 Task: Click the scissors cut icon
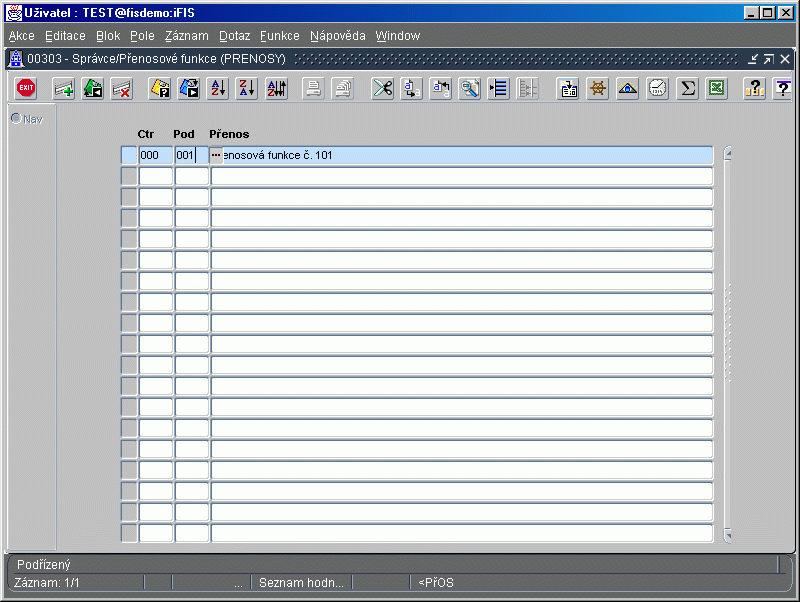coord(383,89)
